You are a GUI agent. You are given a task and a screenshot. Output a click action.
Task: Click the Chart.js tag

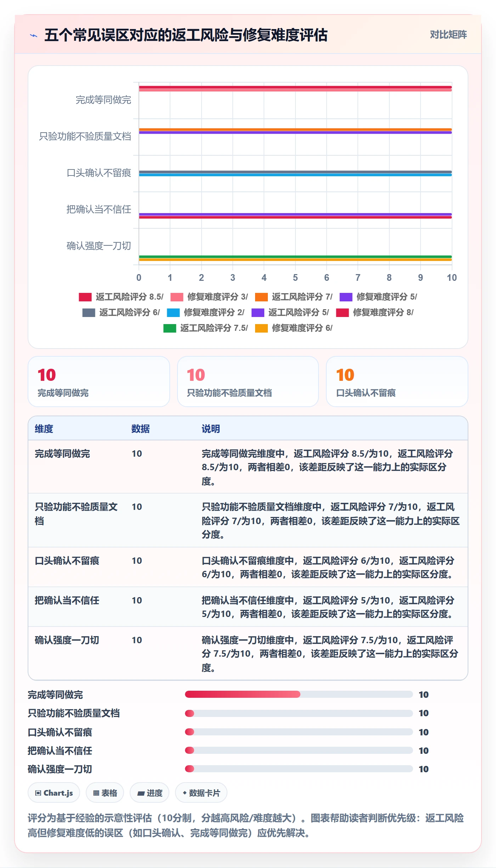(54, 793)
